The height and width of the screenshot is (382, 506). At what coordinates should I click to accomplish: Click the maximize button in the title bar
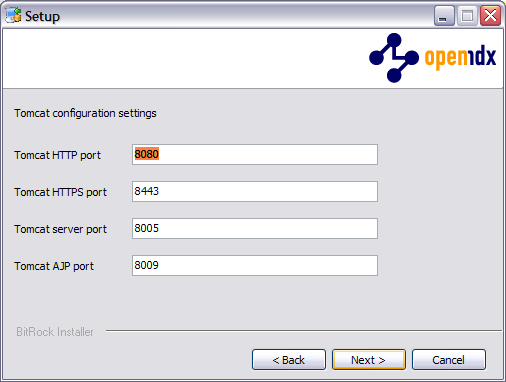467,16
